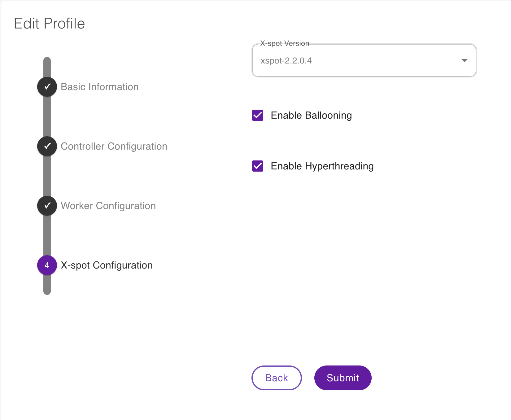This screenshot has width=511, height=420.
Task: Click the selected value text 'xspot-2.2.0.4'
Action: pos(286,61)
